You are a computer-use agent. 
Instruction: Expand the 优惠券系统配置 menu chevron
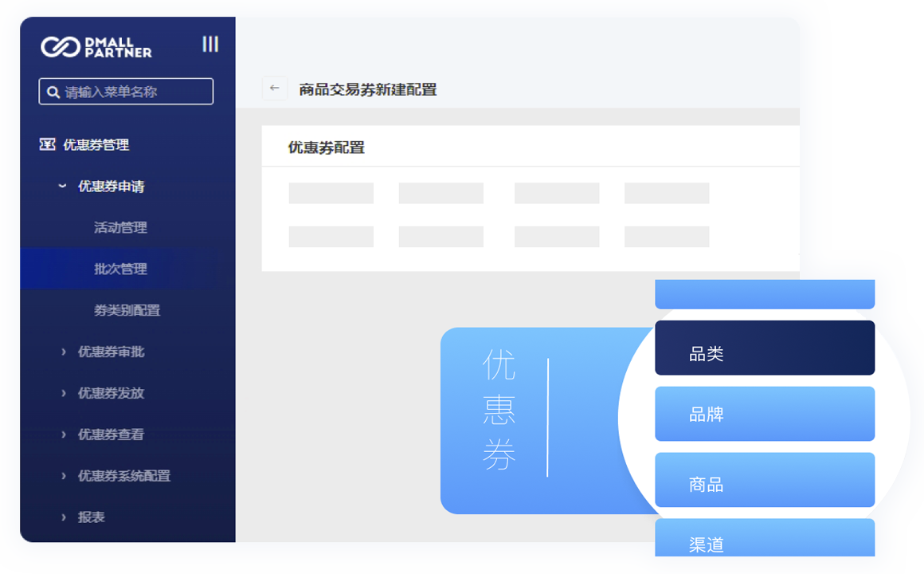pyautogui.click(x=64, y=476)
